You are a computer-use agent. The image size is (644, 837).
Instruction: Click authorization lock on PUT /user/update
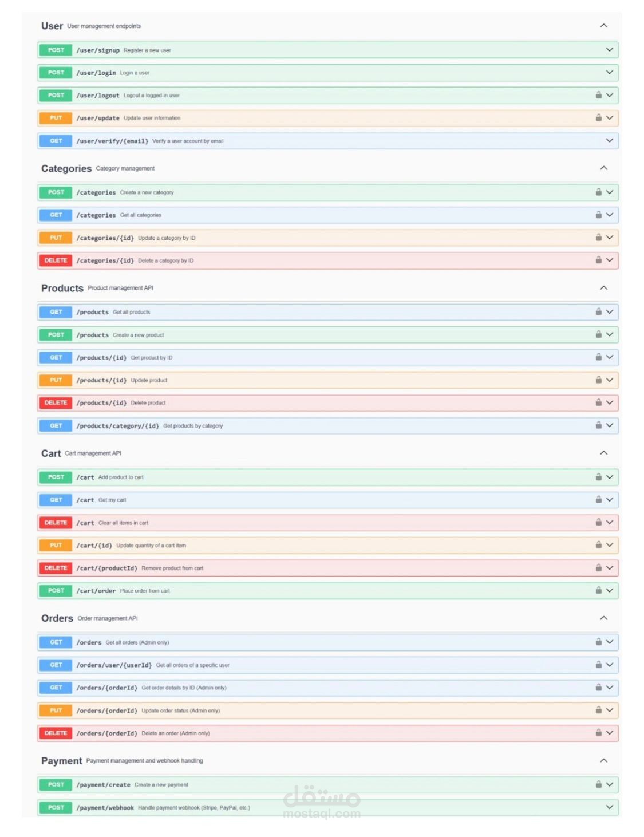coord(598,117)
